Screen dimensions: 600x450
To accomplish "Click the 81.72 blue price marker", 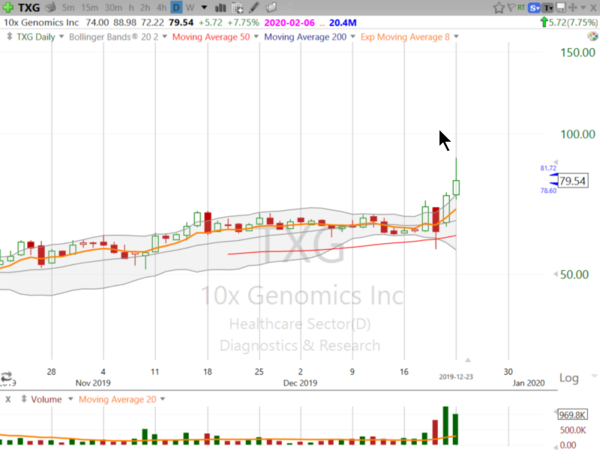I will 548,168.
